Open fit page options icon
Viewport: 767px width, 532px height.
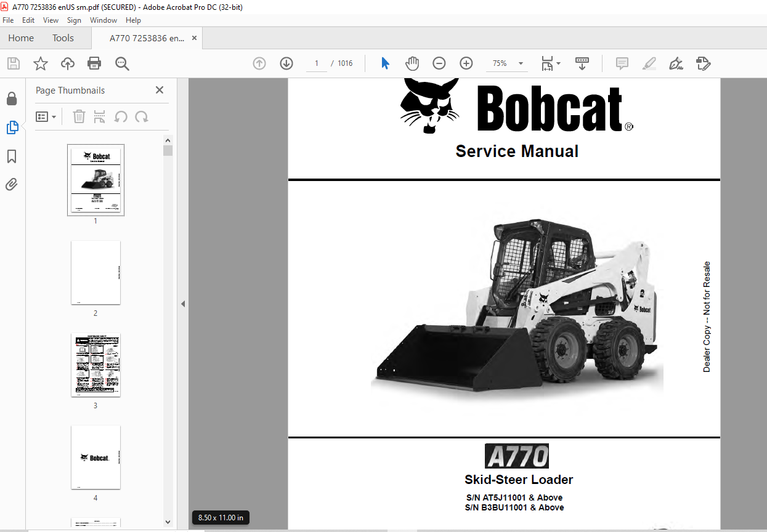550,63
